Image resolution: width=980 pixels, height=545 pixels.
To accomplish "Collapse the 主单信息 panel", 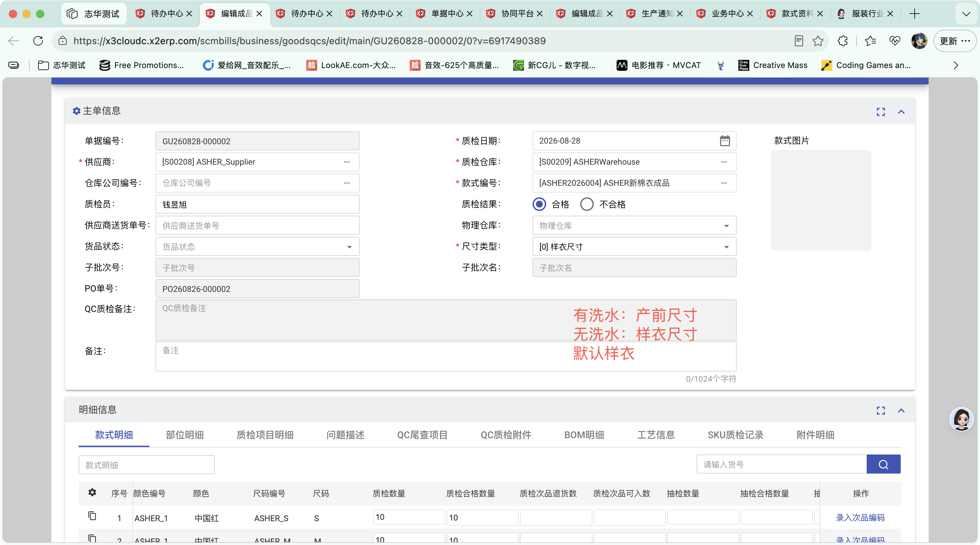I will pos(901,112).
